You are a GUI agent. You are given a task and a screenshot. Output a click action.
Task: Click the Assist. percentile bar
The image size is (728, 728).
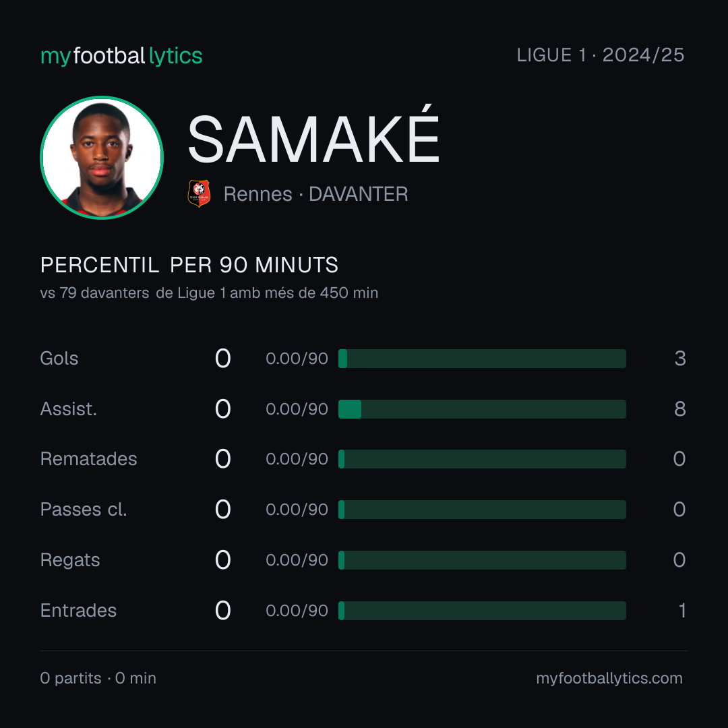point(482,409)
